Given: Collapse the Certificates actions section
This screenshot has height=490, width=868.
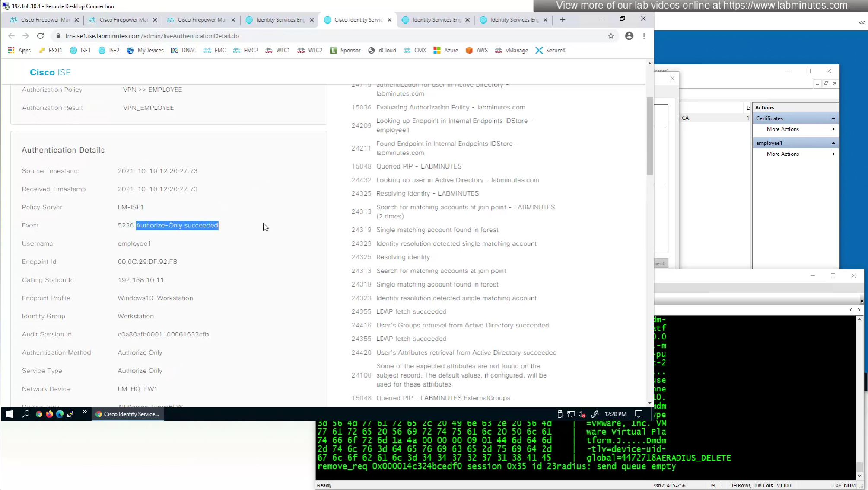Looking at the screenshot, I should coord(833,118).
